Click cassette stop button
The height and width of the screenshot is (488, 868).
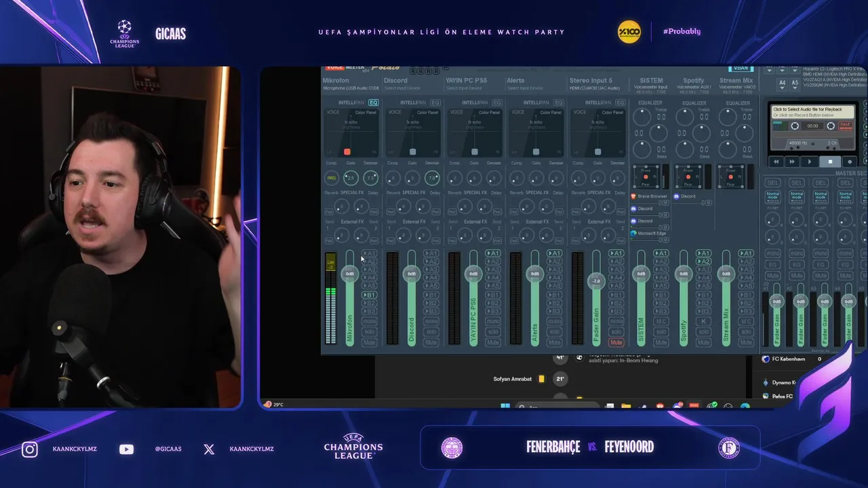click(830, 161)
